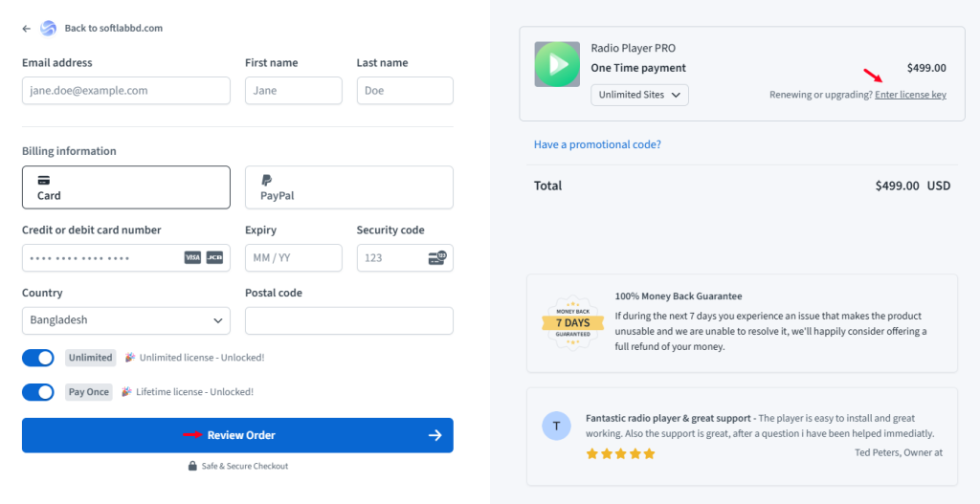Open the Enter license key link

tap(910, 95)
